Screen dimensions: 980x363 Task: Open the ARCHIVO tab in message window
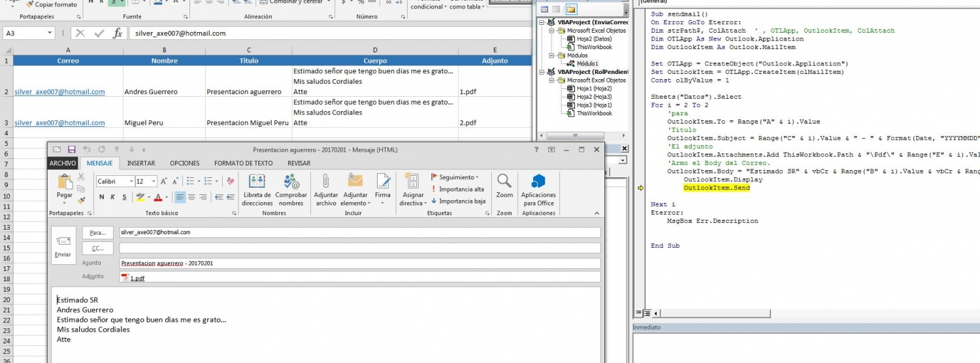point(64,163)
